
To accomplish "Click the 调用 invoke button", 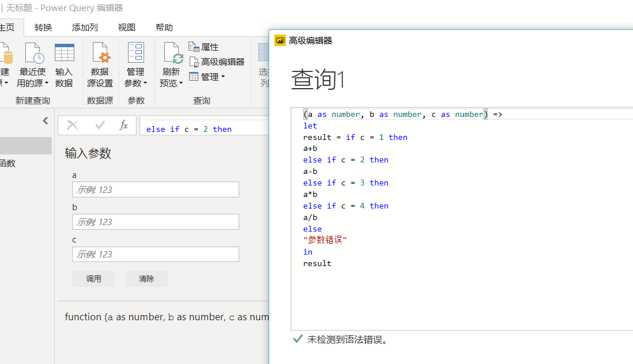I will point(93,279).
